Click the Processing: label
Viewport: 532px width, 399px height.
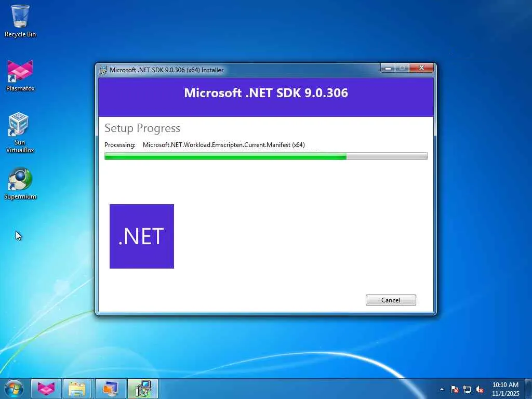click(x=120, y=145)
